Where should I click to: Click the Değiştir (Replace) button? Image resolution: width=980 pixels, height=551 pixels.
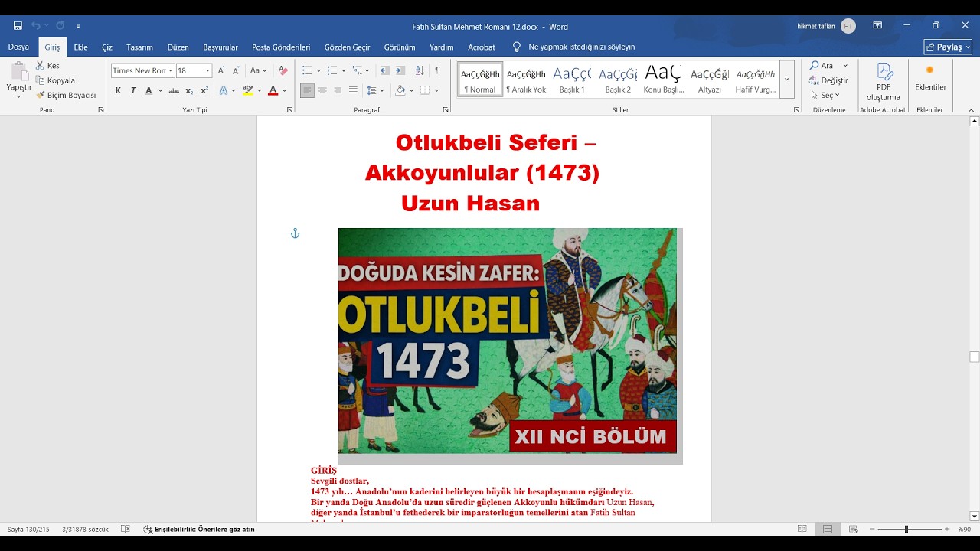[x=829, y=80]
